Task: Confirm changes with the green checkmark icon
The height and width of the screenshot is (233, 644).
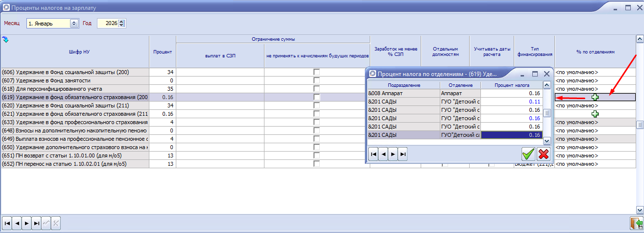Action: coord(528,154)
